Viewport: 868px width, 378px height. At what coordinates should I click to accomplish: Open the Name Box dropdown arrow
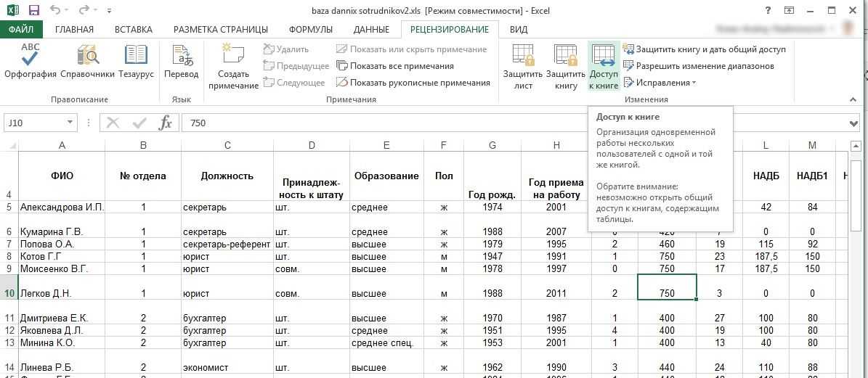click(x=70, y=123)
